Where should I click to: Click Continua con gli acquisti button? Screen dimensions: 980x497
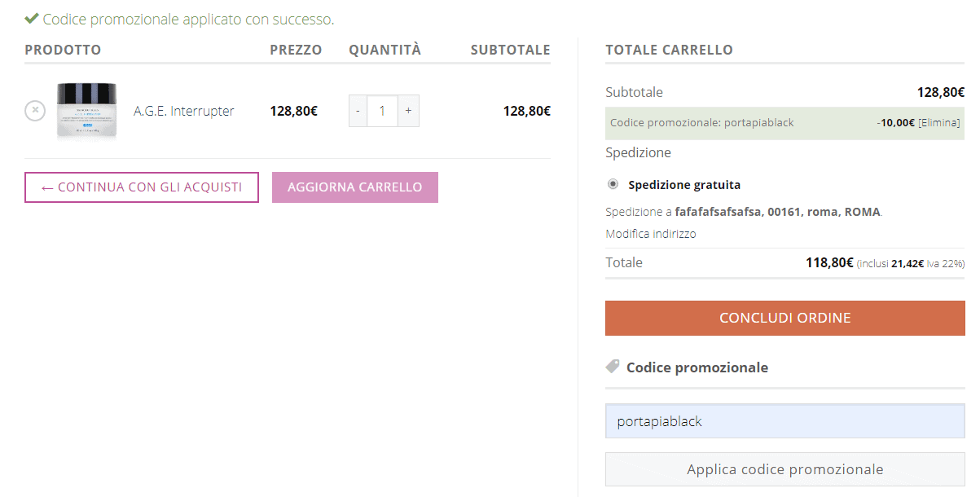(142, 187)
